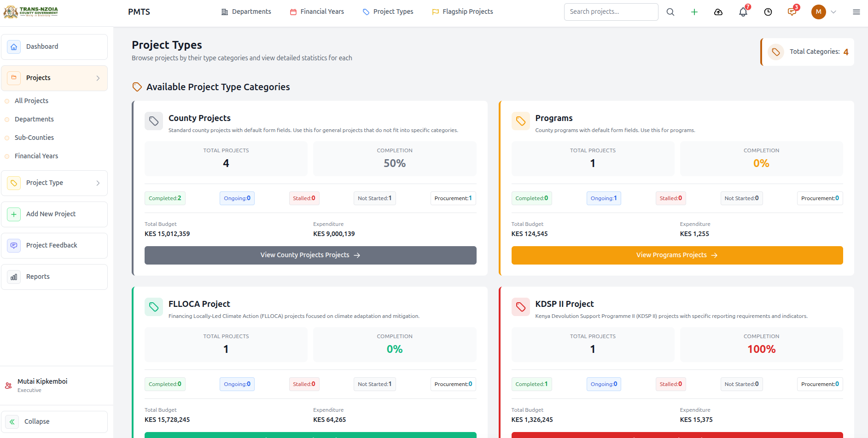This screenshot has width=868, height=438.
Task: Open Departments sidebar link
Action: 34,119
